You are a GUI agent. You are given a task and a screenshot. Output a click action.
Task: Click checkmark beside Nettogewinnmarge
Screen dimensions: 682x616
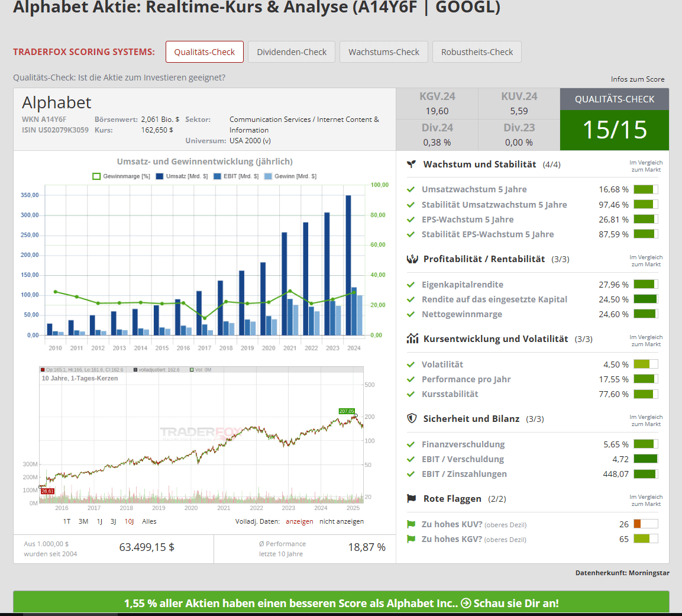(411, 315)
